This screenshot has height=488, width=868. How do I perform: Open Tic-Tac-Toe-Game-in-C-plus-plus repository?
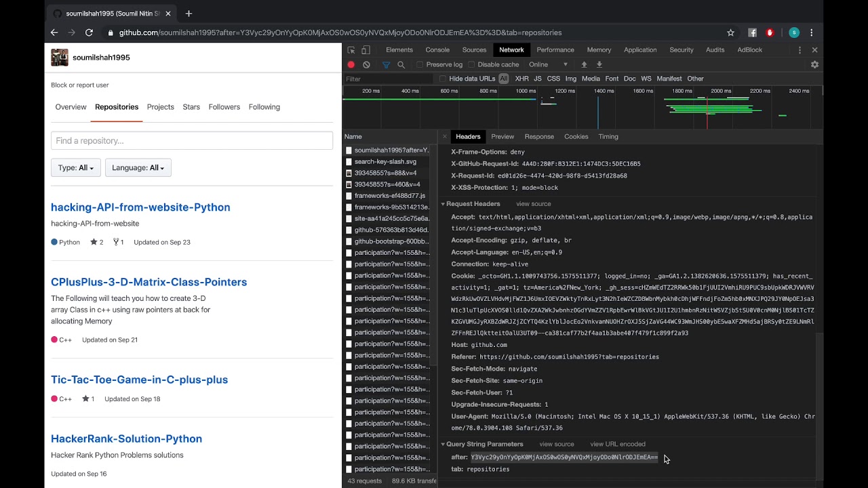pyautogui.click(x=139, y=380)
